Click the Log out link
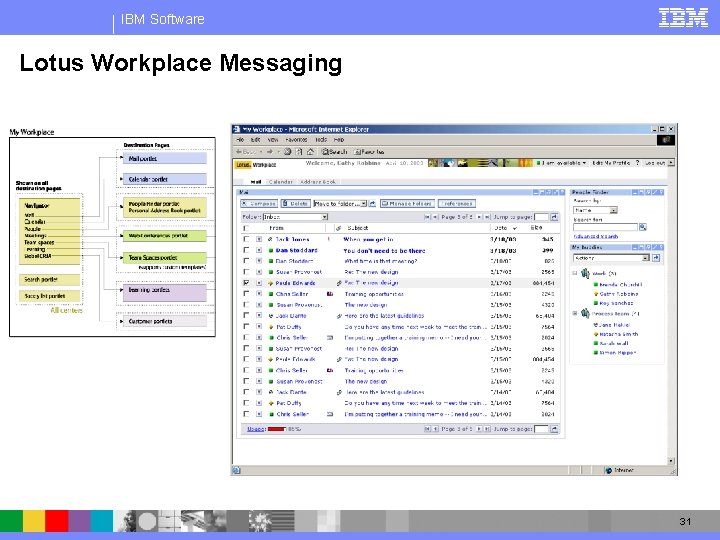Screen dimensions: 720x540 pos(655,163)
